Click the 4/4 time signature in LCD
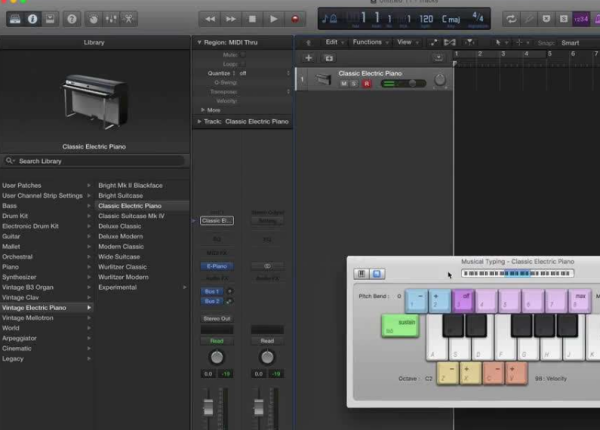This screenshot has height=430, width=600. pos(478,18)
